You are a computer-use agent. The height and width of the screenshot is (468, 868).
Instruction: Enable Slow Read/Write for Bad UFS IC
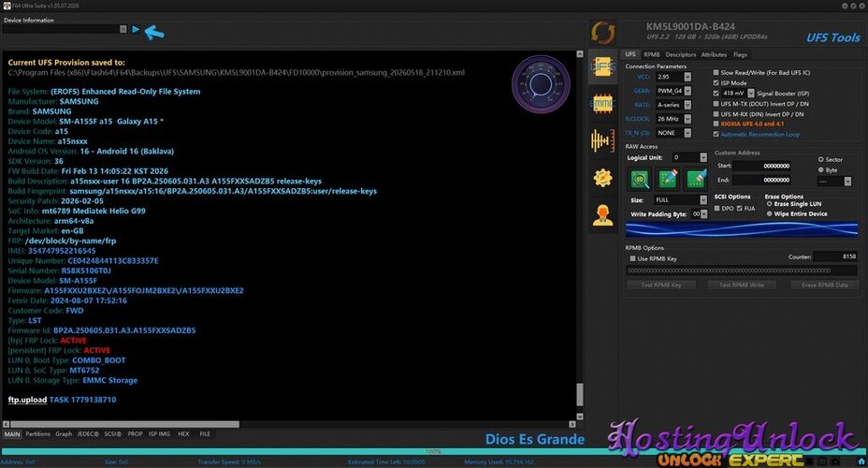716,73
